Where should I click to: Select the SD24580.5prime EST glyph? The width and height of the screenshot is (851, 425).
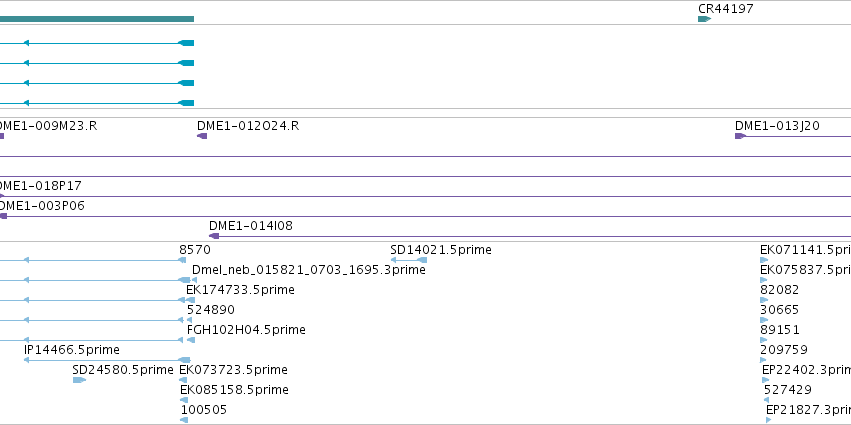[79, 380]
